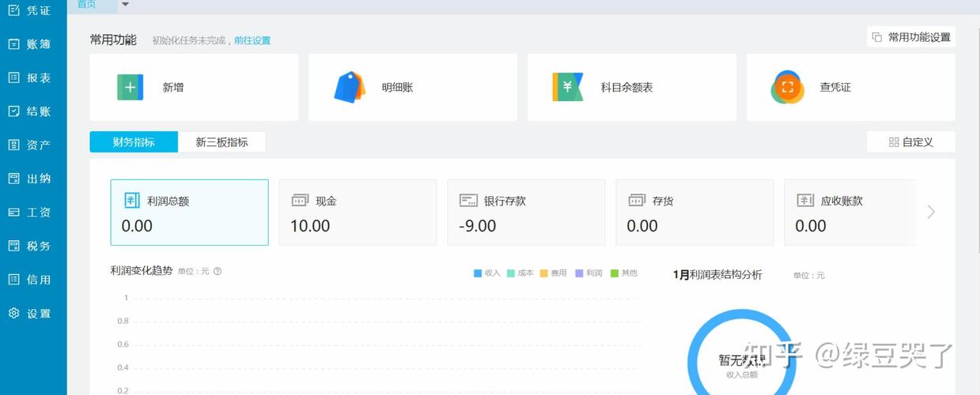Switch to the 财务指标 tab
This screenshot has height=395, width=980.
(134, 142)
